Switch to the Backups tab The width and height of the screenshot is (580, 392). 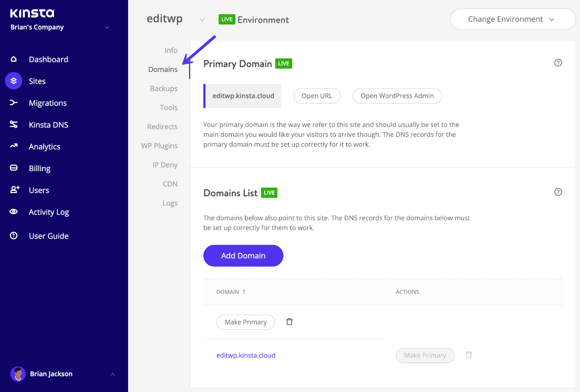point(164,88)
